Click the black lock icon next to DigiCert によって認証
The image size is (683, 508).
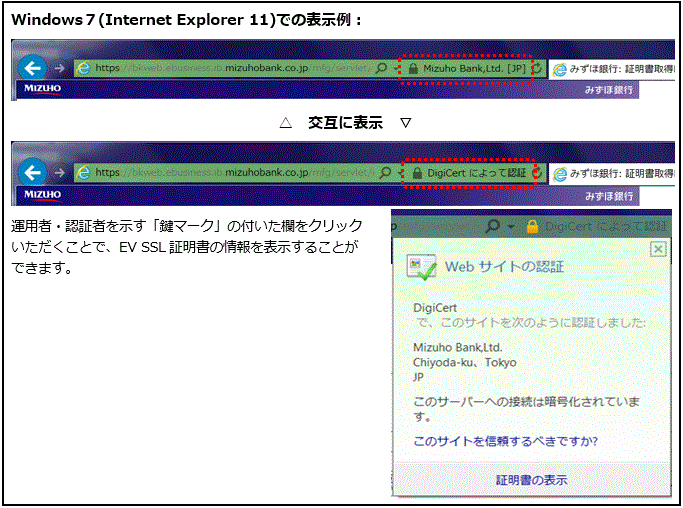click(x=417, y=173)
